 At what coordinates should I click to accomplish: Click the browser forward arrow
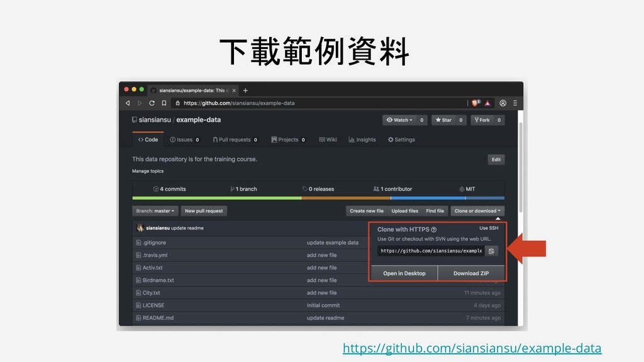coord(140,103)
